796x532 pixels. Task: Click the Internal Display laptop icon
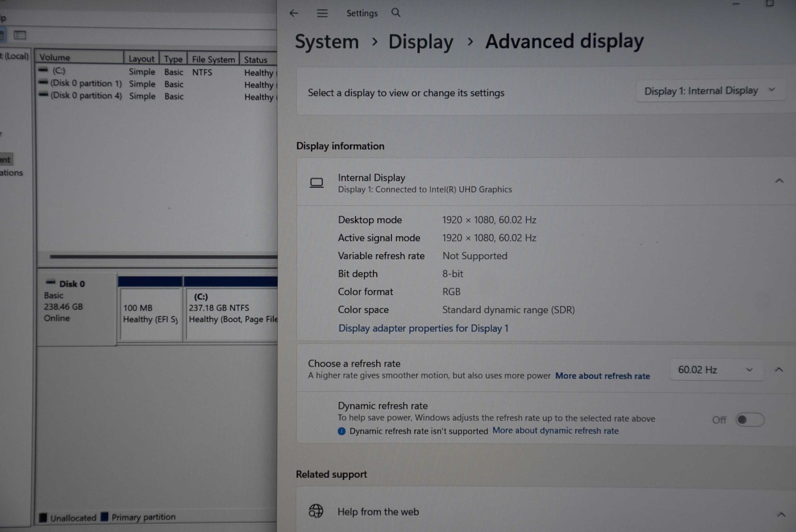(x=316, y=183)
